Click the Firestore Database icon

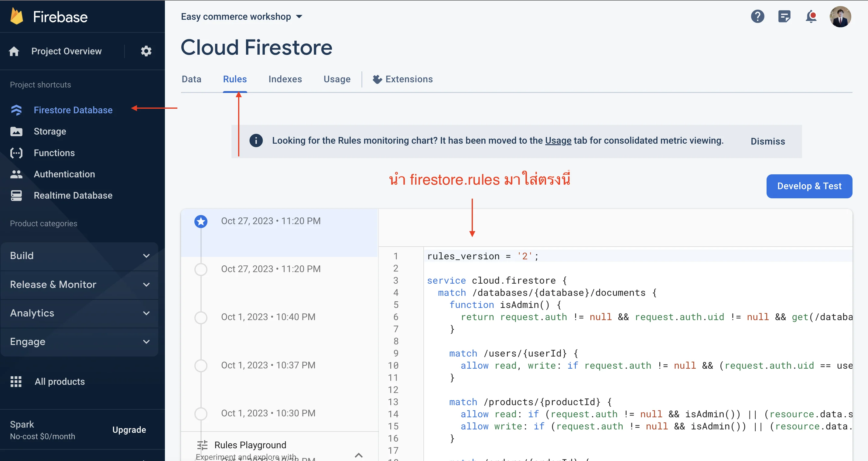[x=16, y=110]
